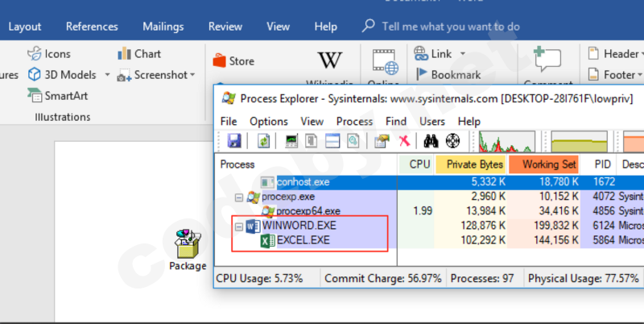Sort by the CPU column header
Image resolution: width=644 pixels, height=324 pixels.
pos(416,164)
